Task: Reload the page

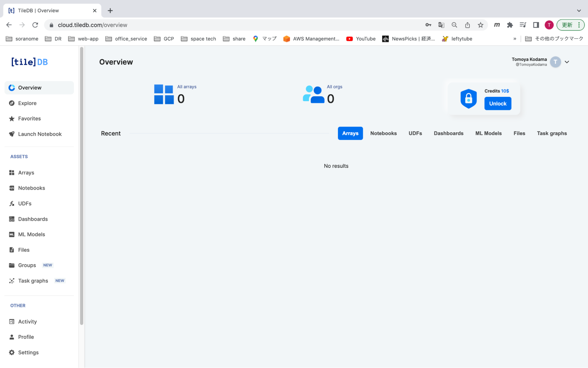Action: (35, 25)
